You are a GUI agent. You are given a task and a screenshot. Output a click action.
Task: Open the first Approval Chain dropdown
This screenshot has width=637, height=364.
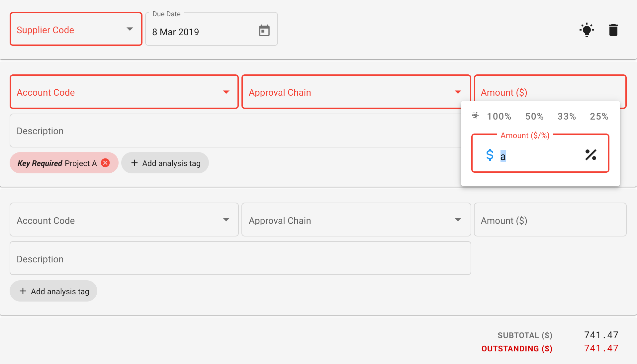pos(458,92)
